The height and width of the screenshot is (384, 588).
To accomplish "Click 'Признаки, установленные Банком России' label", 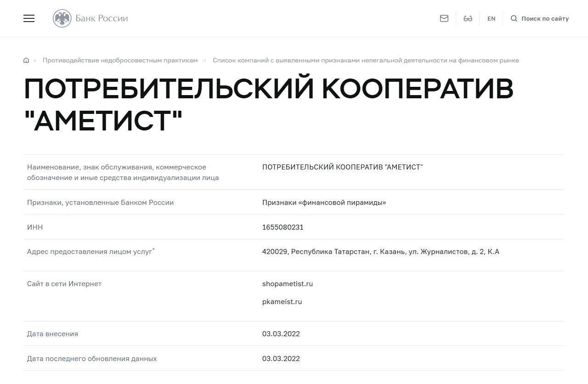I will pos(101,203).
